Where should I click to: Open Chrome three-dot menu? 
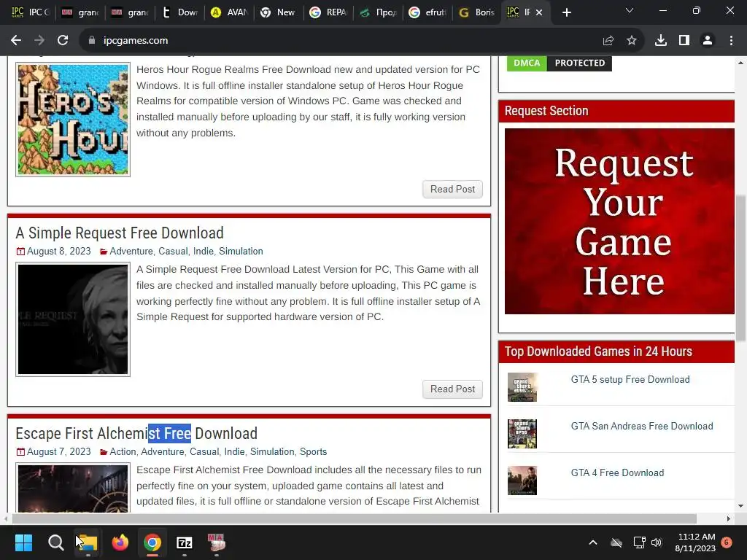pos(731,41)
